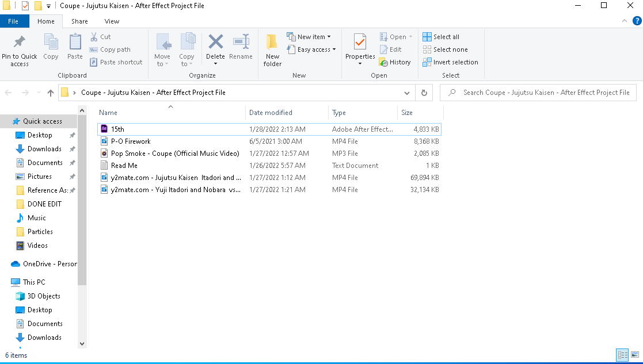This screenshot has height=364, width=643.
Task: Select Pop Smoke - Coupe MP3 file
Action: click(269, 153)
